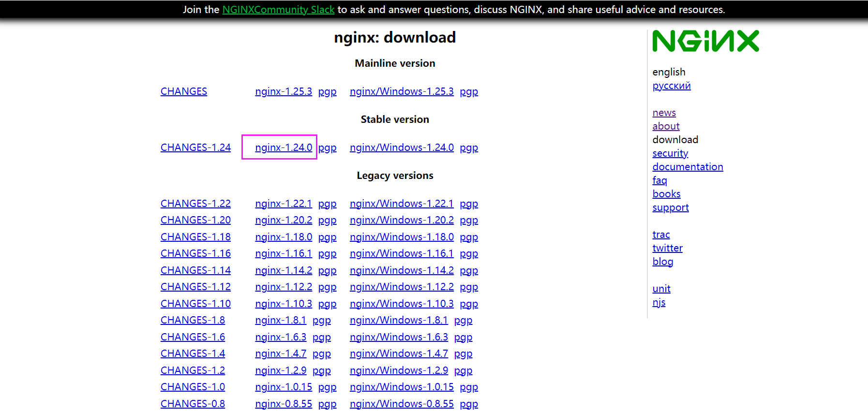Open CHANGES-1.22 link
Image resolution: width=868 pixels, height=412 pixels.
[195, 204]
